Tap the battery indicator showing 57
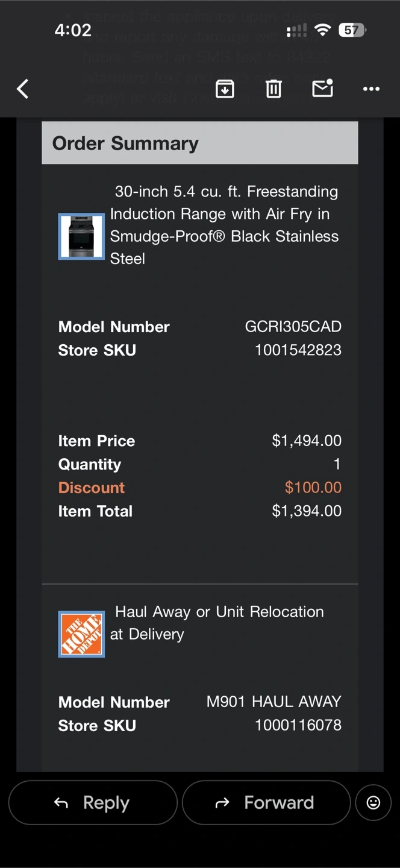This screenshot has height=868, width=400. [352, 30]
